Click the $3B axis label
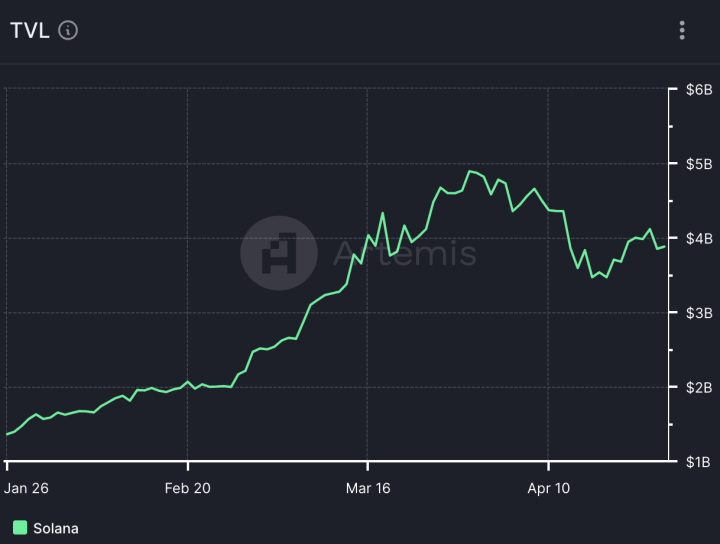The height and width of the screenshot is (544, 720). 699,313
